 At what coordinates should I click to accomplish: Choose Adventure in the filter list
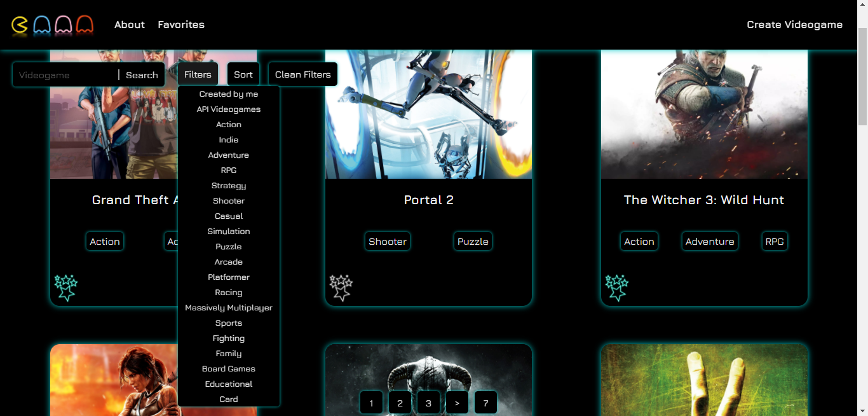tap(229, 155)
